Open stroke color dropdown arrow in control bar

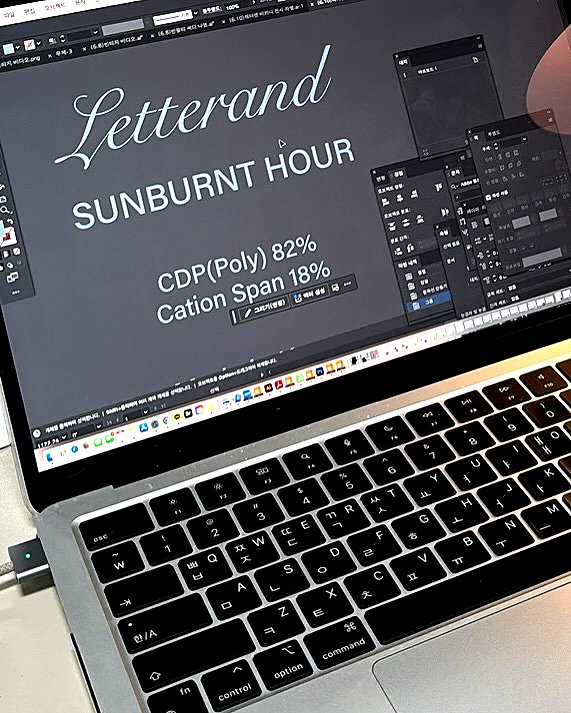coord(39,43)
